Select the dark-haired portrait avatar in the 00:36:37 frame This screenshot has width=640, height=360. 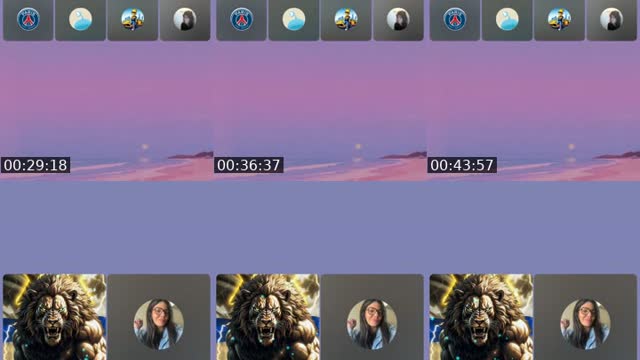coord(398,19)
